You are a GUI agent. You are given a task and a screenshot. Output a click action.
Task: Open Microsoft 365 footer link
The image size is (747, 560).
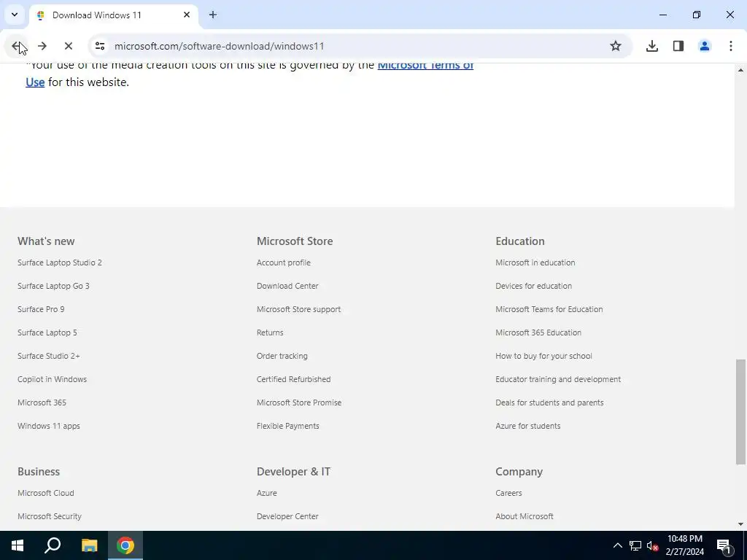42,402
